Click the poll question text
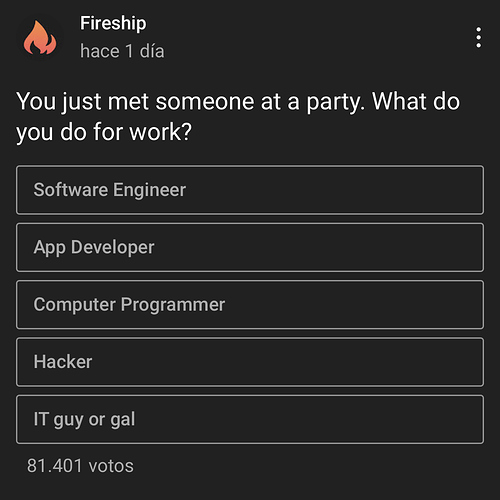Viewport: 500px width, 500px height. click(x=238, y=117)
